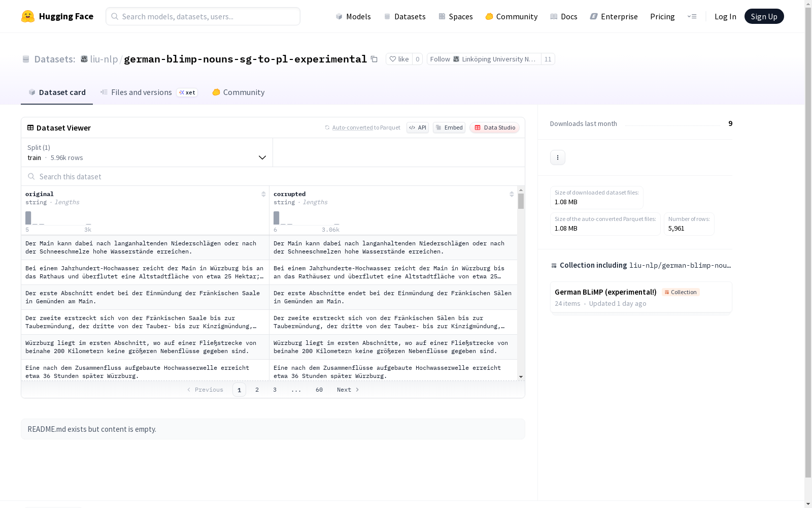Click the scroll down arrow of the dataset table
This screenshot has height=508, width=812.
(521, 377)
